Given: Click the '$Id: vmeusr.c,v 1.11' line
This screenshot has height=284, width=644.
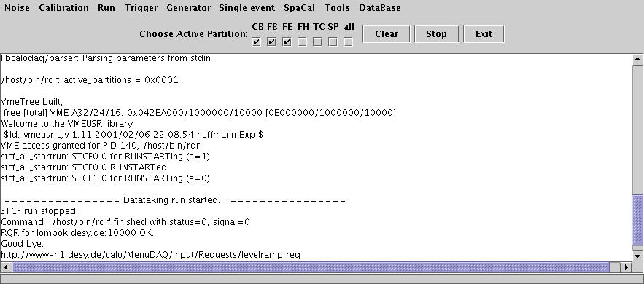Looking at the screenshot, I should point(133,135).
